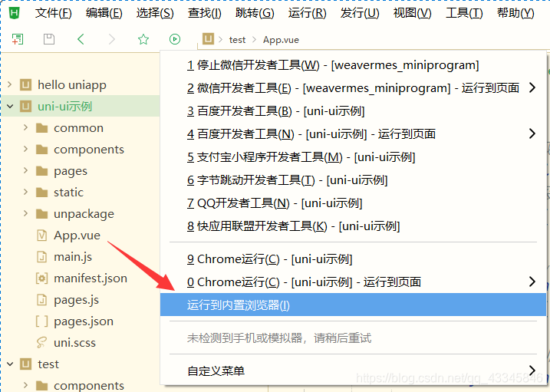Image resolution: width=550 pixels, height=392 pixels.
Task: Select 7 QQ开发者工具(N) entry
Action: point(353,203)
